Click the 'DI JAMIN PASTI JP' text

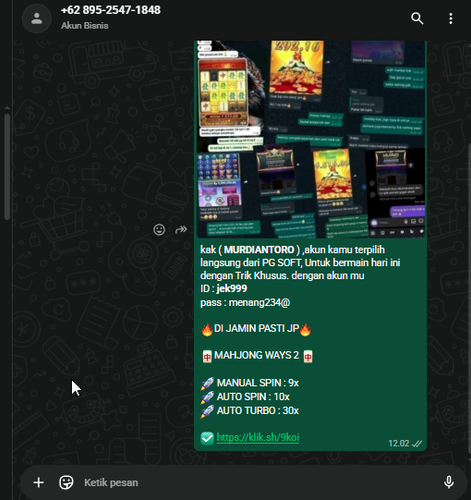[x=256, y=328]
